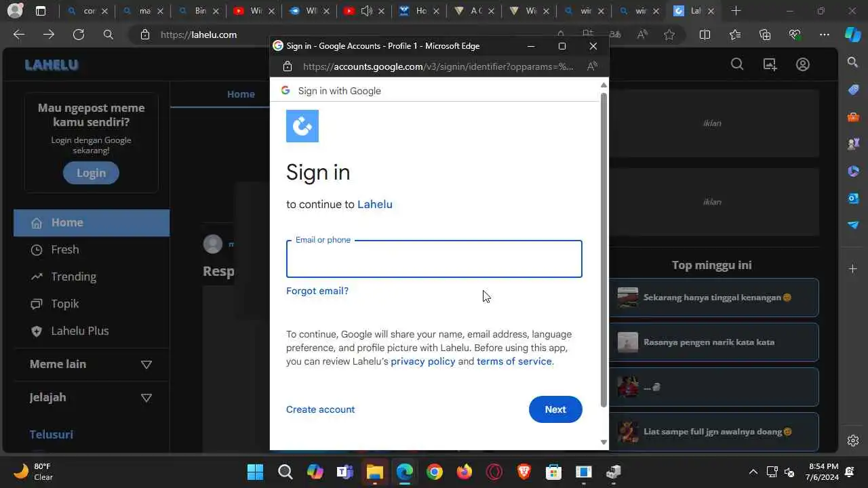Select Fresh in the Lahelu sidebar
This screenshot has width=868, height=488.
(x=92, y=249)
